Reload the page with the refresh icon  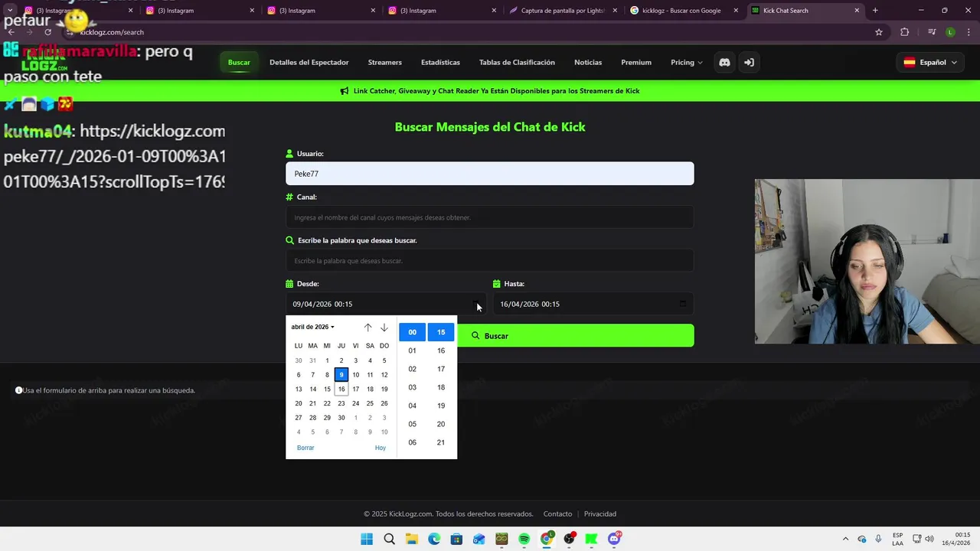(x=47, y=32)
